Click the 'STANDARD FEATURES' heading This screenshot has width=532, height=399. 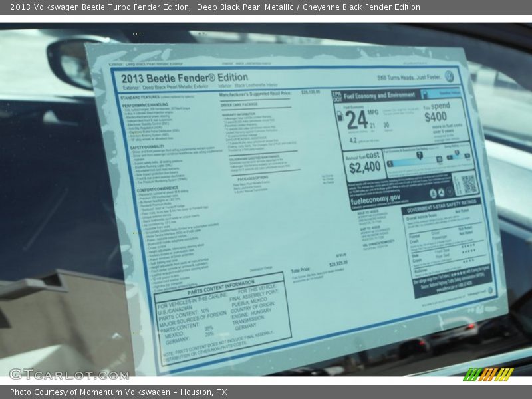(140, 98)
